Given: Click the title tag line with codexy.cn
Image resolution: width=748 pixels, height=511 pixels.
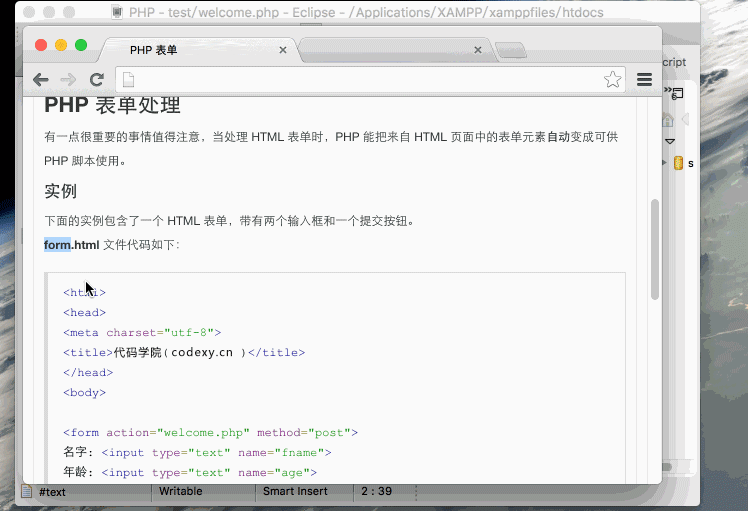Looking at the screenshot, I should pyautogui.click(x=184, y=352).
